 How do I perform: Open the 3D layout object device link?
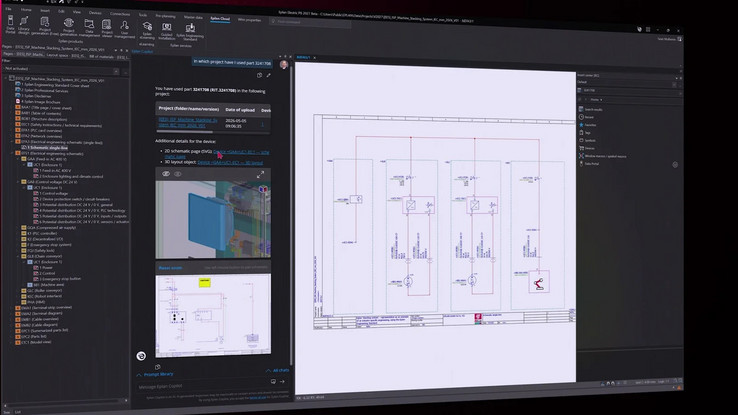[230, 162]
